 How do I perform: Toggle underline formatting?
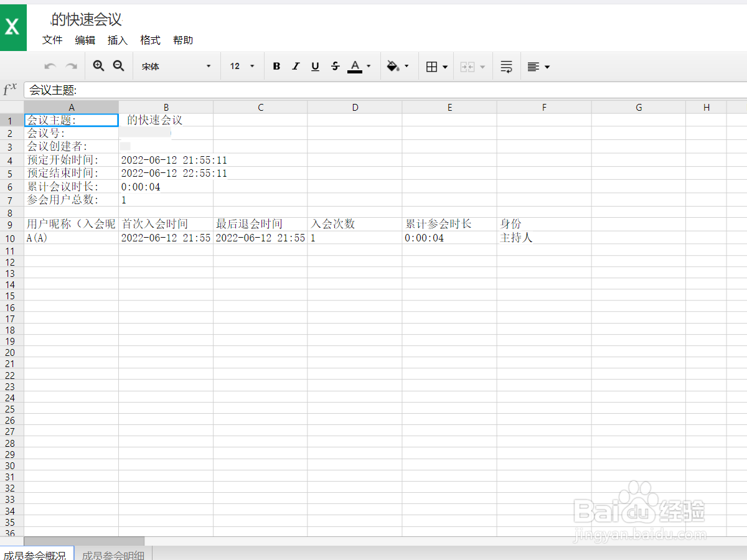pos(315,67)
